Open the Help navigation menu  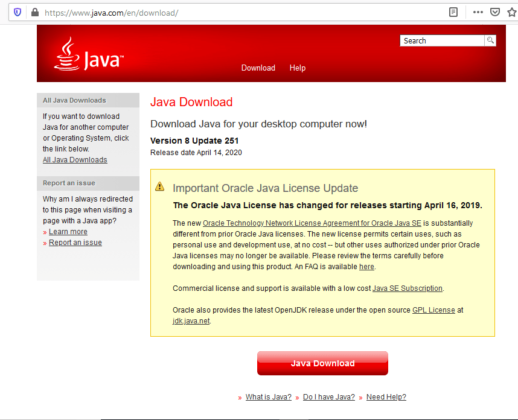pos(297,68)
